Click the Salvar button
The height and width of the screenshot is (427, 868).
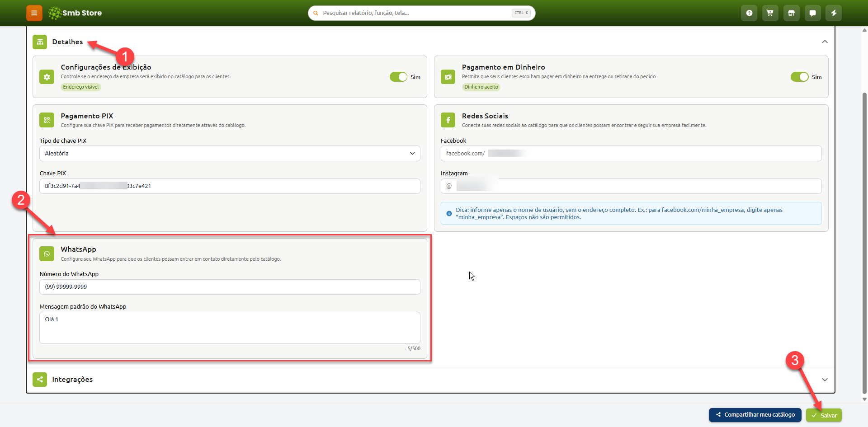click(x=824, y=415)
